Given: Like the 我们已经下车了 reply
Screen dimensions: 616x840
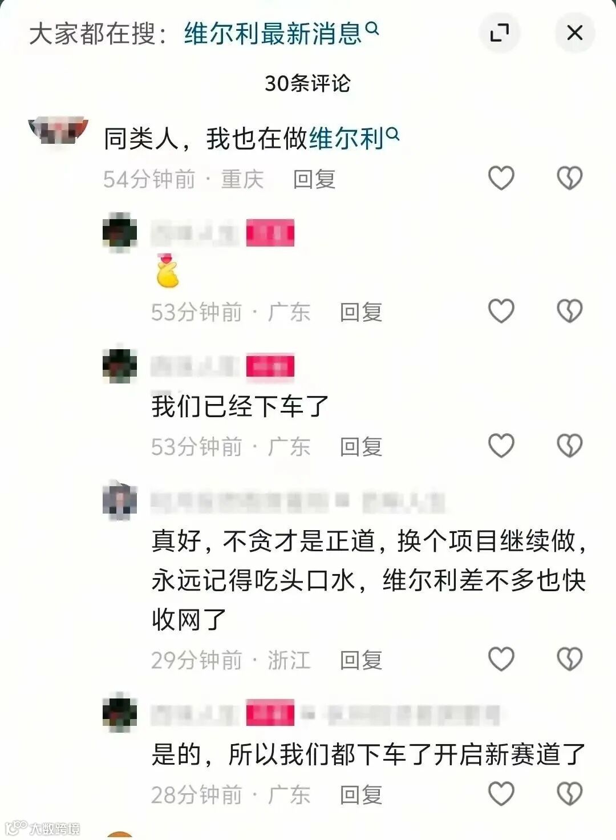Looking at the screenshot, I should tap(501, 446).
